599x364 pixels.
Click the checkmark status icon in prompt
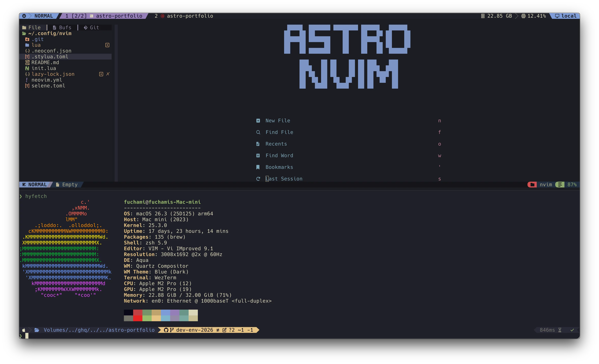572,330
